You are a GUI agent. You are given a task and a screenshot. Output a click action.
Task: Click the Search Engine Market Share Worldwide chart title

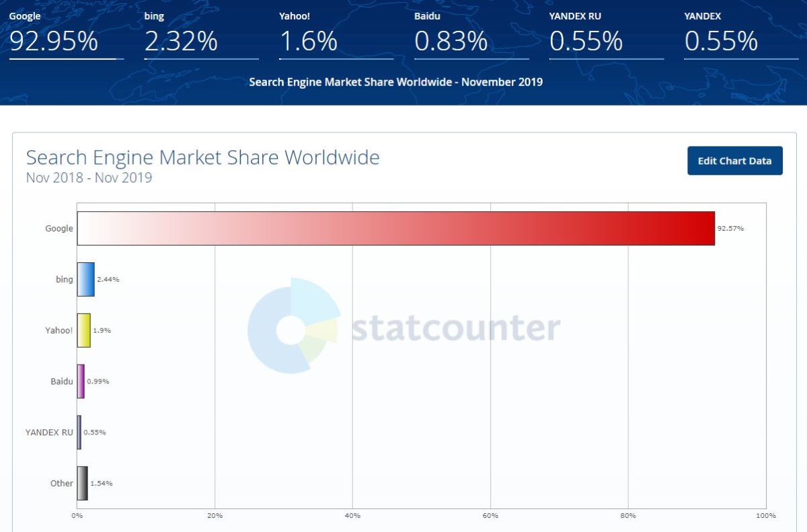coord(202,157)
